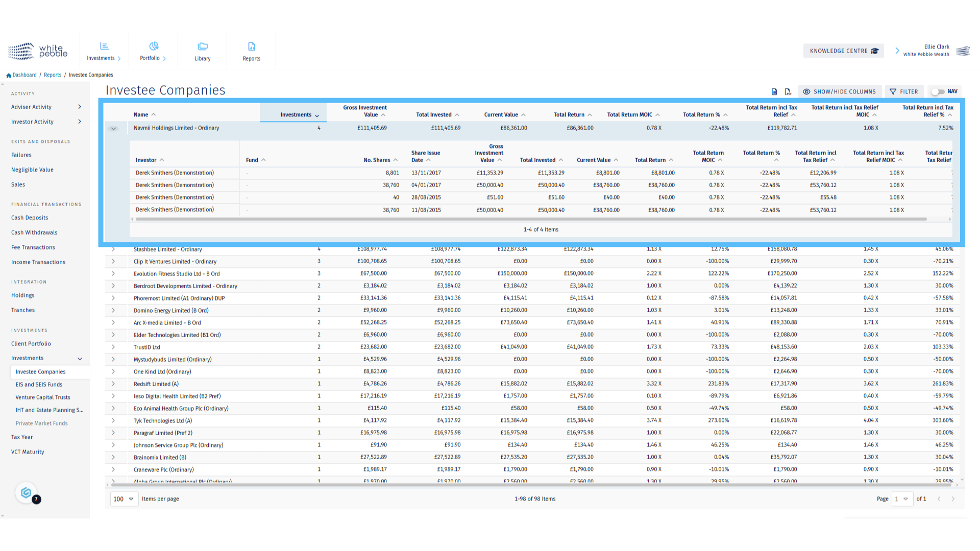Click the Filter button
980x551 pixels.
(904, 92)
